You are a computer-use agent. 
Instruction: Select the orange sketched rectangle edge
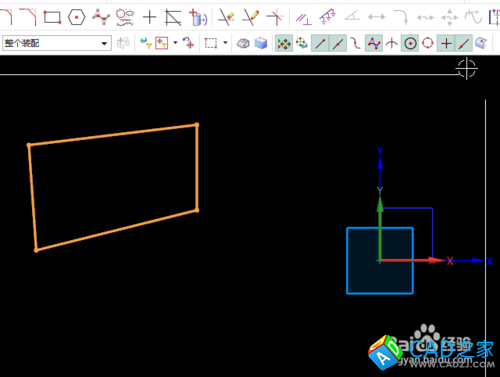113,134
